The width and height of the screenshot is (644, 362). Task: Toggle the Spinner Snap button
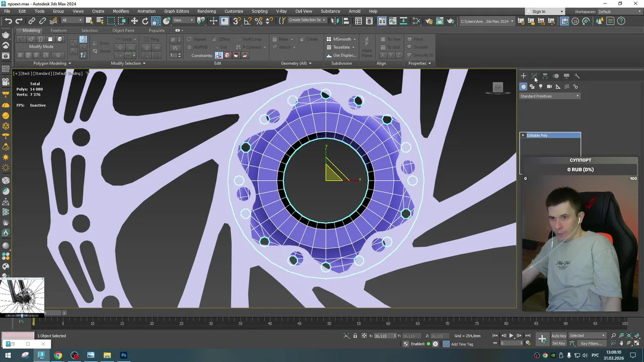point(269,21)
